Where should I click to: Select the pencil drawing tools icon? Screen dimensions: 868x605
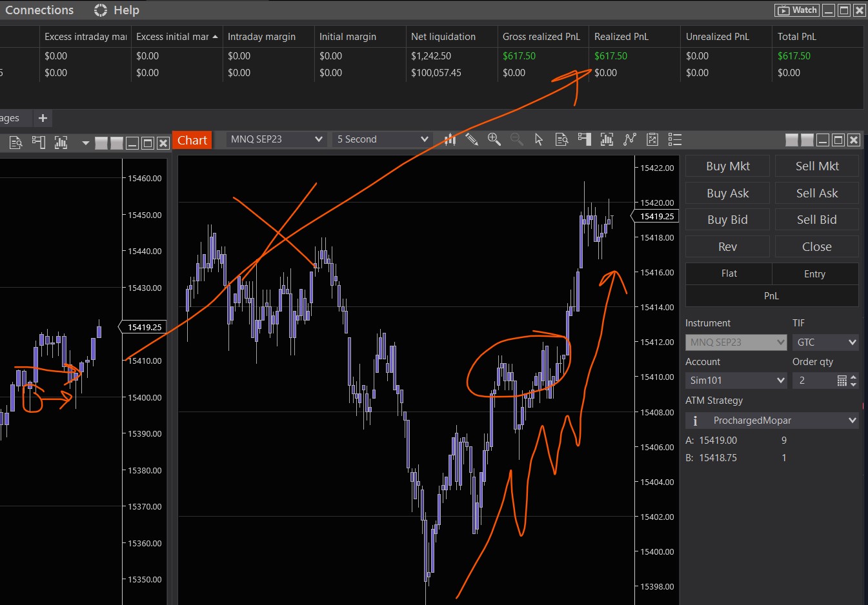point(472,139)
